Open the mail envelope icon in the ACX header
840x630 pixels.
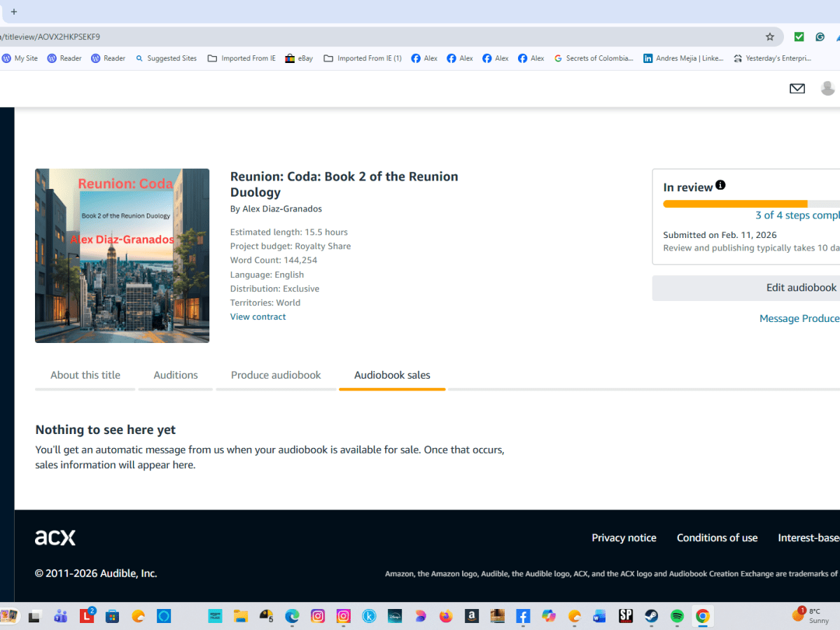tap(797, 88)
